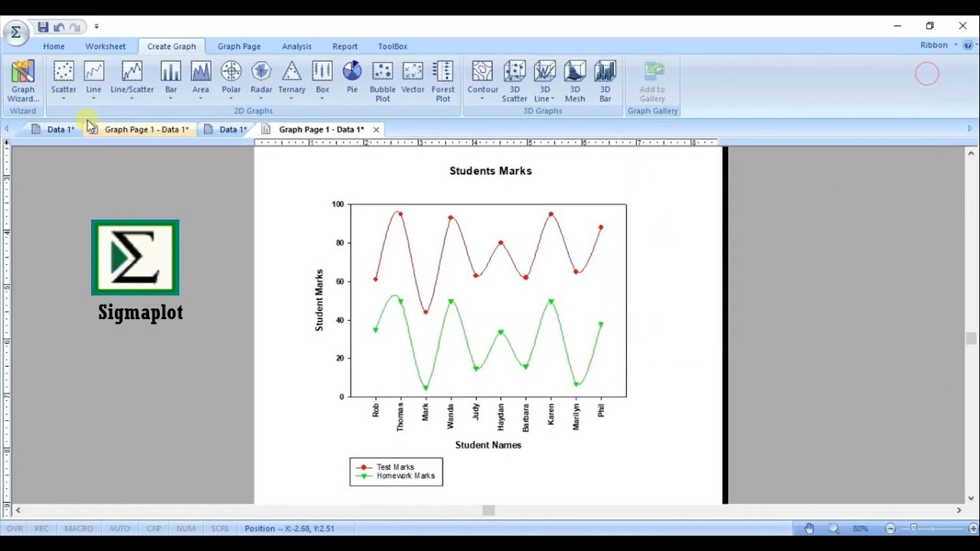The image size is (980, 551).
Task: Open the Line/Scatter dropdown arrow
Action: coord(132,99)
